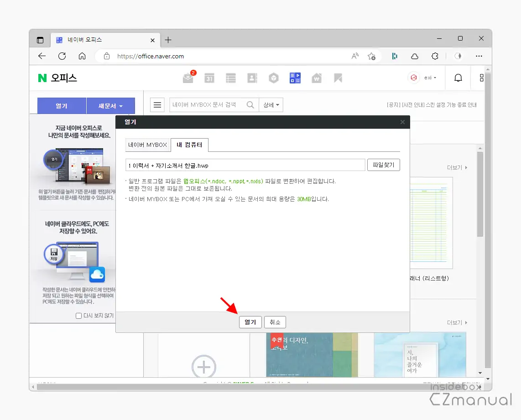
Task: Click the cloud icon in browser toolbar
Action: [x=415, y=57]
